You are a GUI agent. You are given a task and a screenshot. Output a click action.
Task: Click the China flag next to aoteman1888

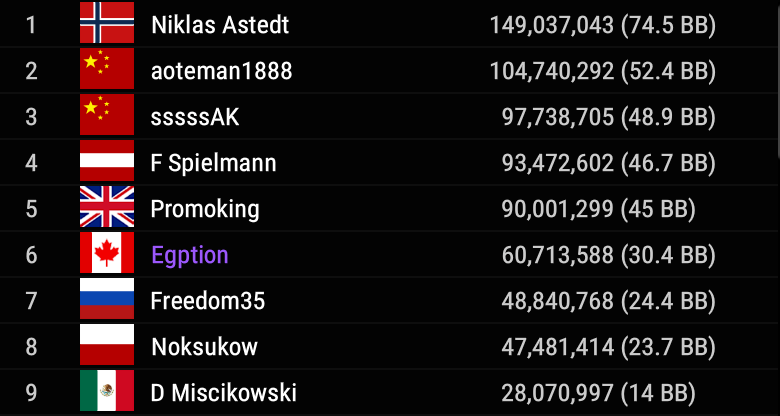point(107,69)
